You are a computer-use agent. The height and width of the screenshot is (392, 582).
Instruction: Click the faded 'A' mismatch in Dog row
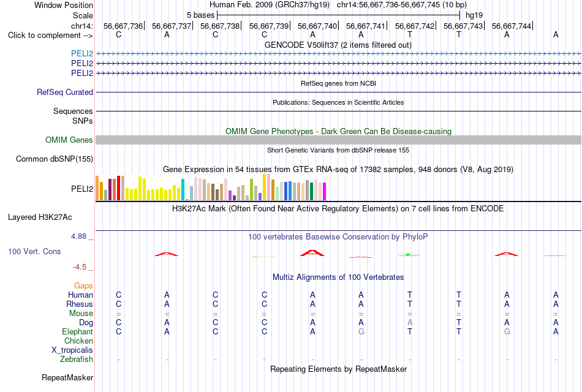[410, 323]
